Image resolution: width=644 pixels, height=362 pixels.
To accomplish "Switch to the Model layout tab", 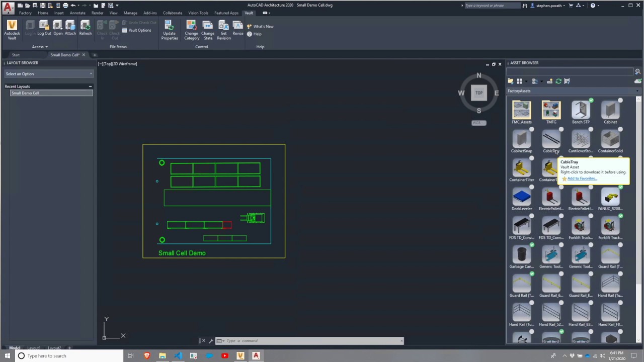I will pyautogui.click(x=15, y=348).
